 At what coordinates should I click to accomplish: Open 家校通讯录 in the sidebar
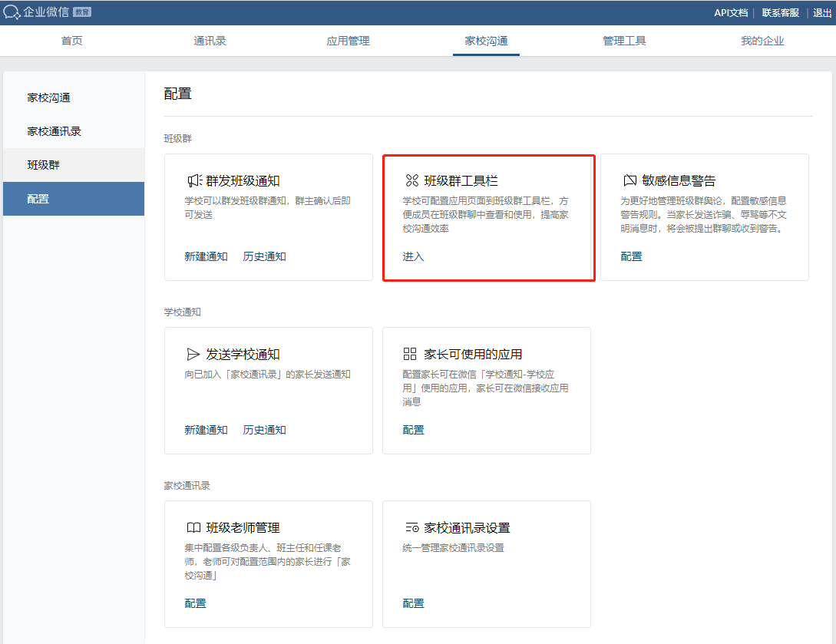click(x=74, y=131)
